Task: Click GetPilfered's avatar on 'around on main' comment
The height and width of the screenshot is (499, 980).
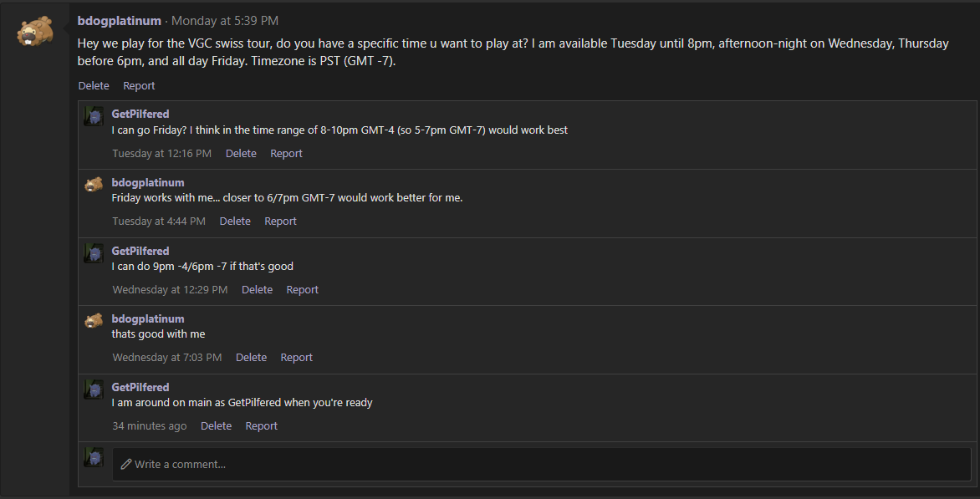Action: click(x=94, y=390)
